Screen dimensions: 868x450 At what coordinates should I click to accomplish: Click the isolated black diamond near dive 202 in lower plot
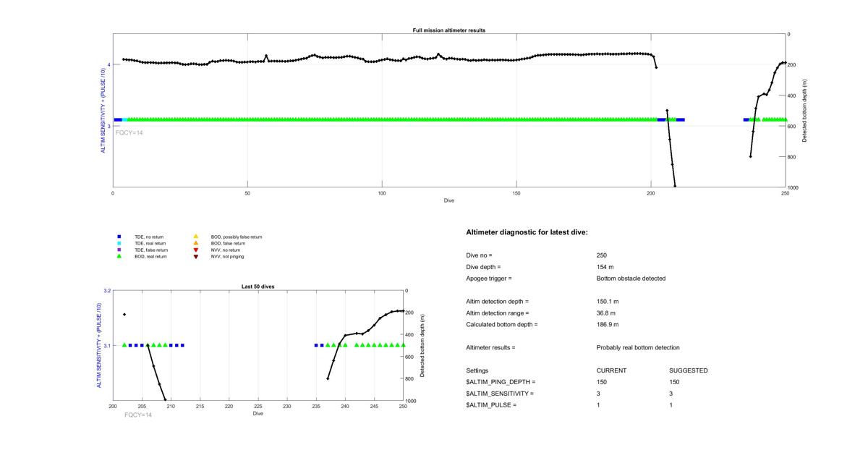(x=124, y=314)
